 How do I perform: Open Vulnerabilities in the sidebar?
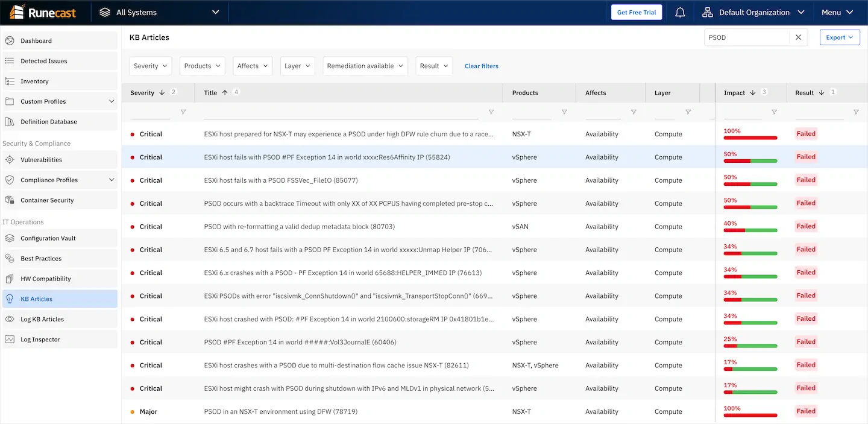(x=59, y=160)
